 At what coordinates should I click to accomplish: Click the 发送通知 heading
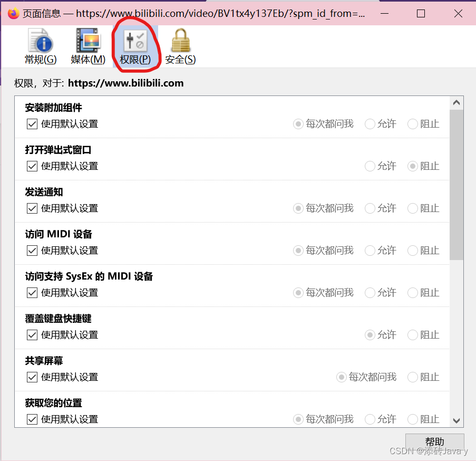pos(44,192)
